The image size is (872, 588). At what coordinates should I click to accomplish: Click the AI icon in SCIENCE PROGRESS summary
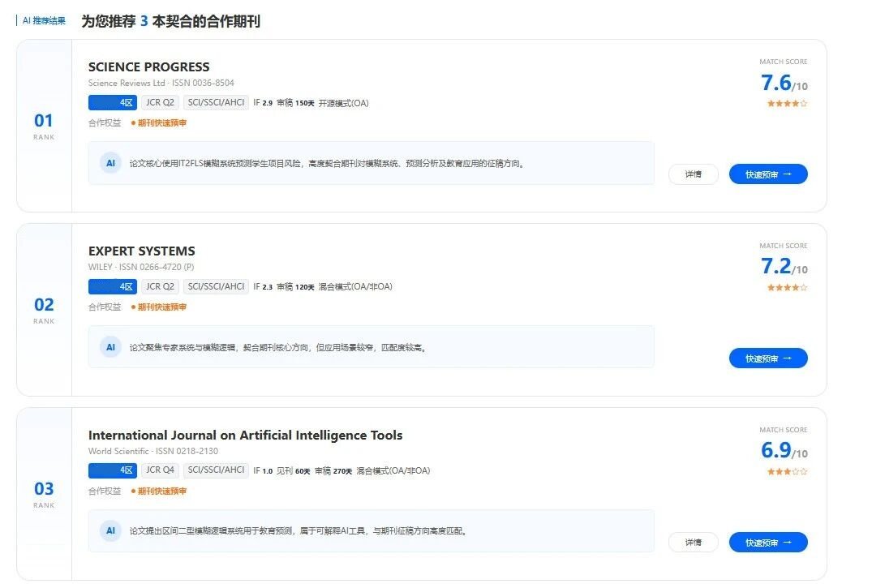point(110,163)
